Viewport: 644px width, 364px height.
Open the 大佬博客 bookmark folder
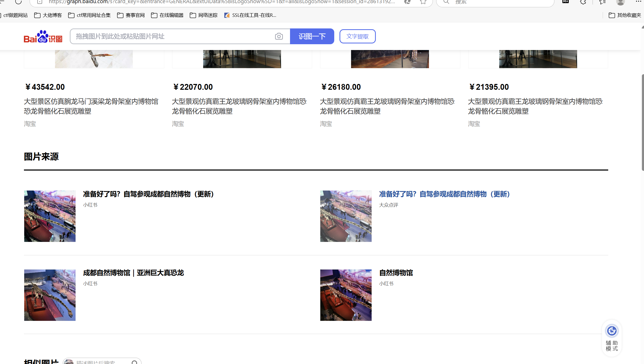(x=48, y=15)
